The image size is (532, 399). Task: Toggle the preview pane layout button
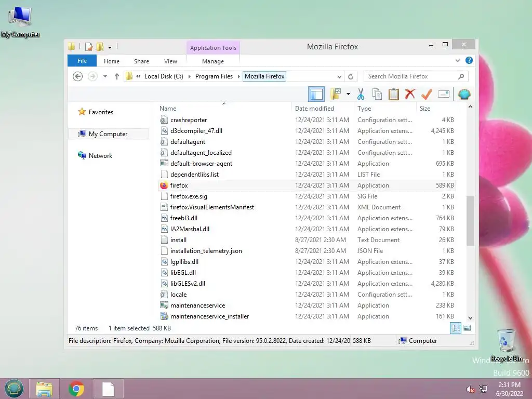pyautogui.click(x=316, y=94)
